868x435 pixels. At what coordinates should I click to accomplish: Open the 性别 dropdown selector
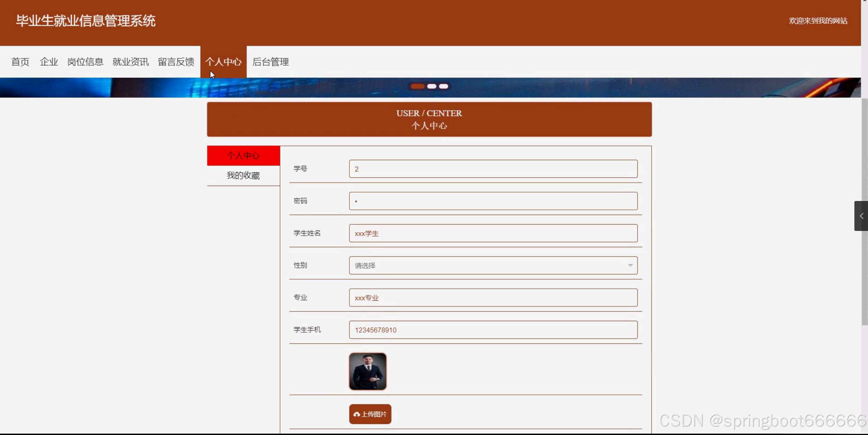493,265
